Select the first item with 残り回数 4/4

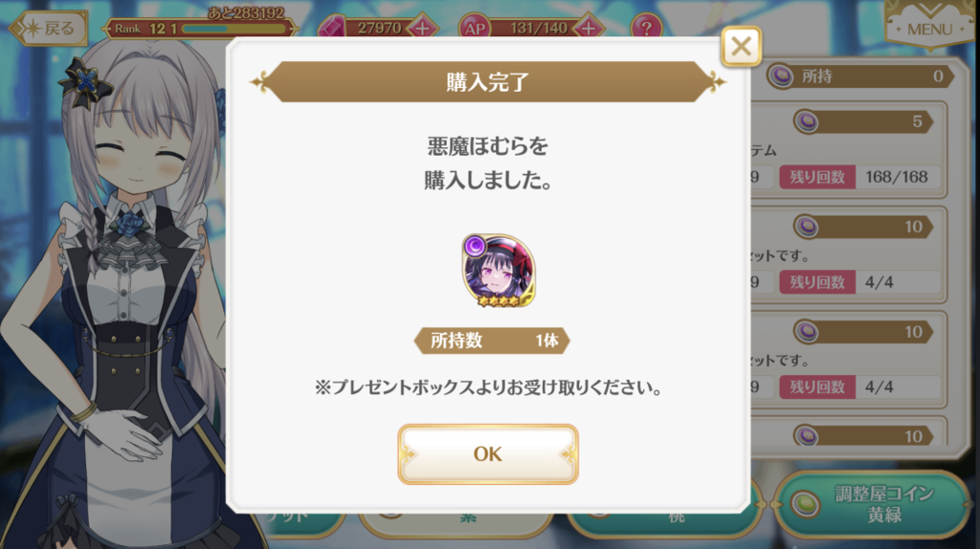point(850,254)
